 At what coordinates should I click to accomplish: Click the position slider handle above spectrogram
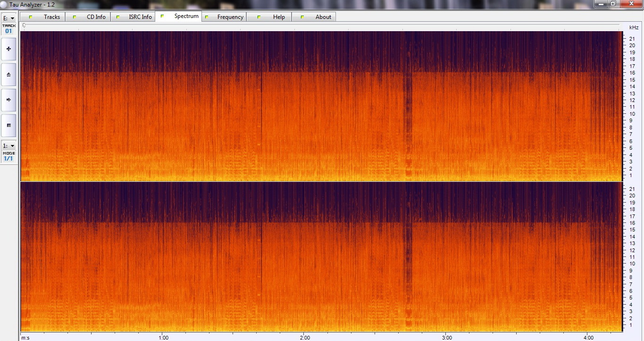pos(24,25)
